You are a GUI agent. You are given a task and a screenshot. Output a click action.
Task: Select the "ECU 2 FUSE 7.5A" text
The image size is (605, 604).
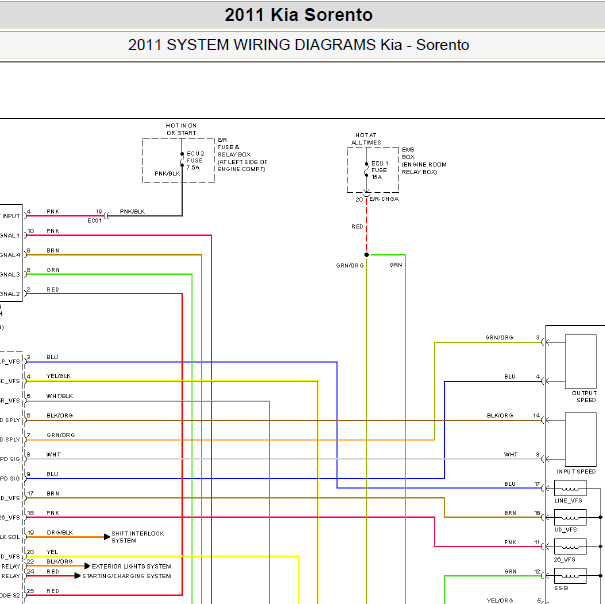click(x=195, y=161)
